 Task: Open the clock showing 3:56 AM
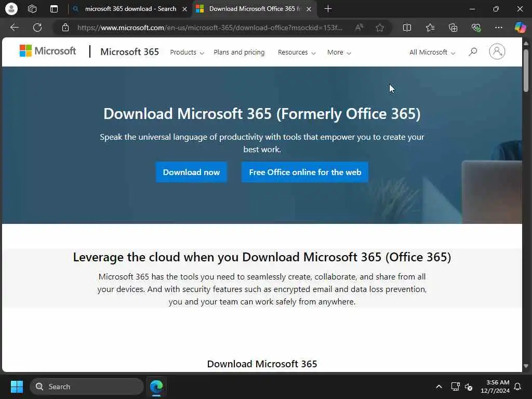[495, 387]
